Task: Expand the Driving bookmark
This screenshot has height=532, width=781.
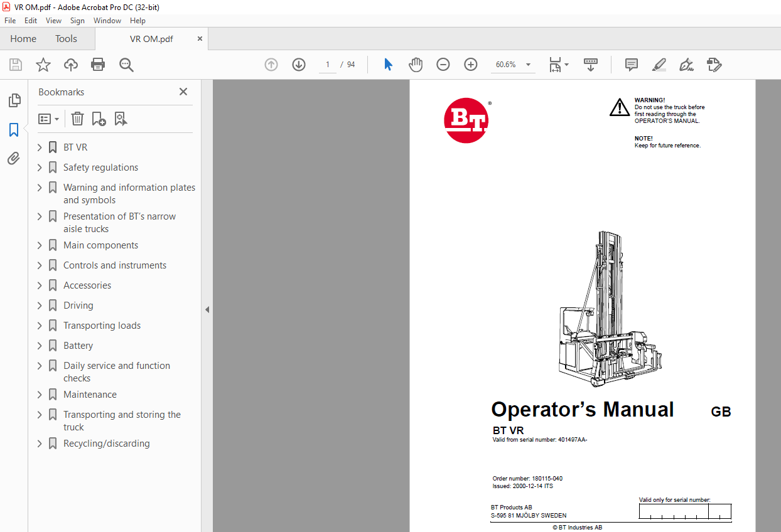Action: [x=40, y=306]
